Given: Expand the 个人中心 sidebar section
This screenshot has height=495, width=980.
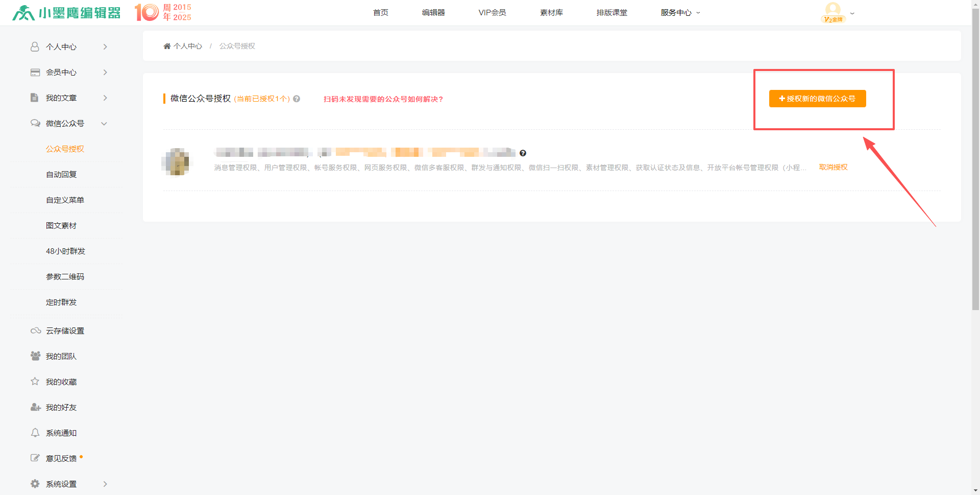Looking at the screenshot, I should [x=69, y=47].
